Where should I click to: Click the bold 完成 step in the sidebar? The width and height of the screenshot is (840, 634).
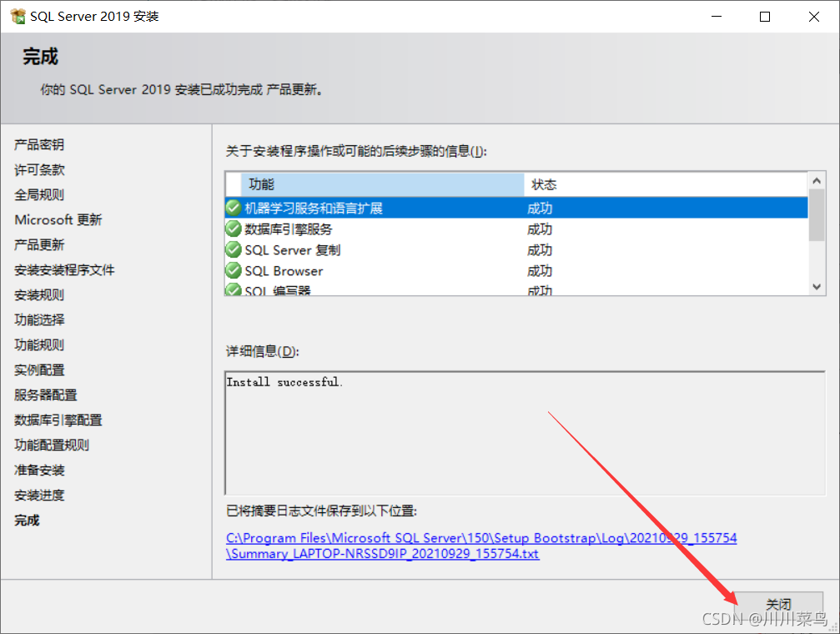pos(27,521)
